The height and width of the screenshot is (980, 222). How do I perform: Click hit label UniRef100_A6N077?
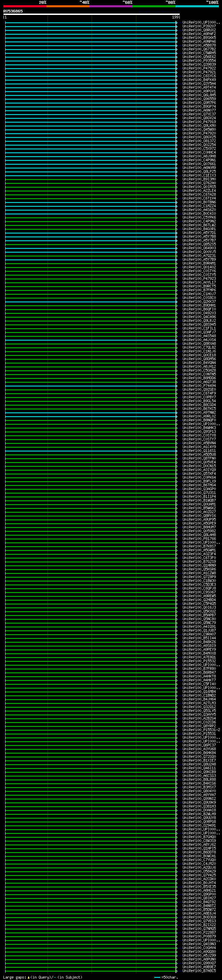pos(199,110)
